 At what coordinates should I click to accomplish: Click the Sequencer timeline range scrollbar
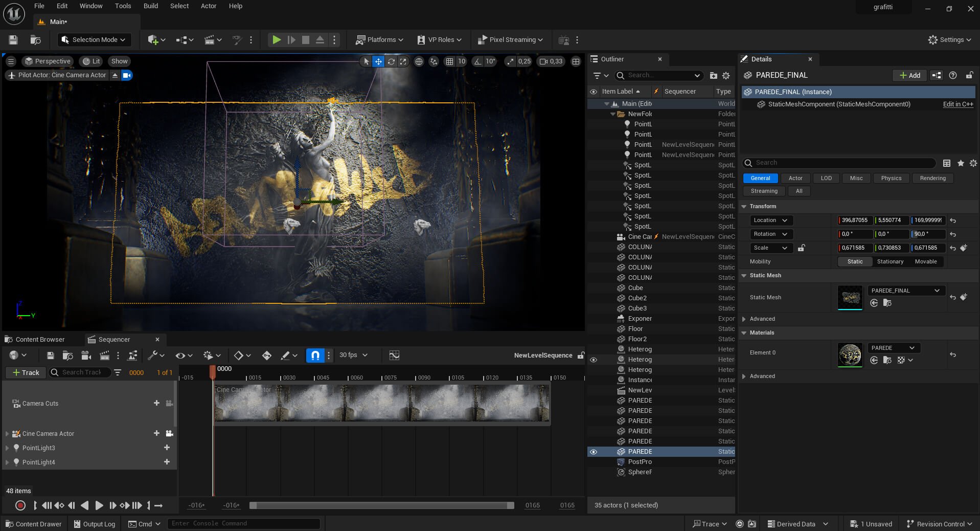click(x=382, y=505)
